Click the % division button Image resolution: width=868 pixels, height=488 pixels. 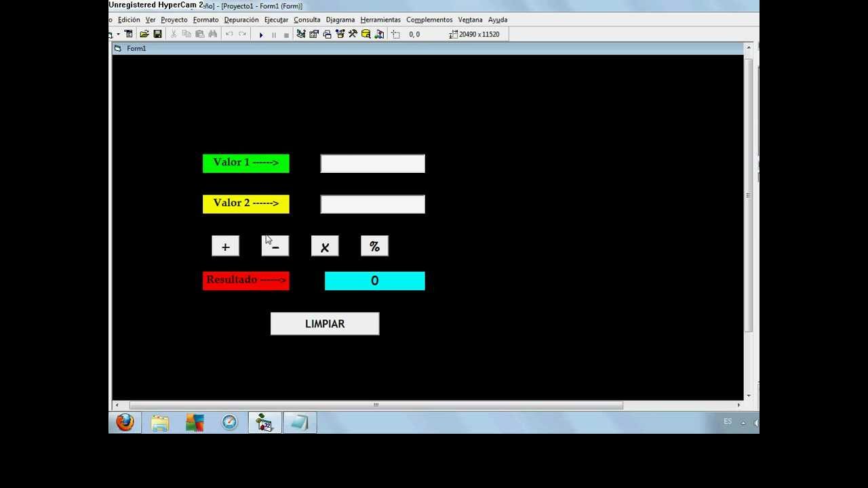[x=374, y=246]
